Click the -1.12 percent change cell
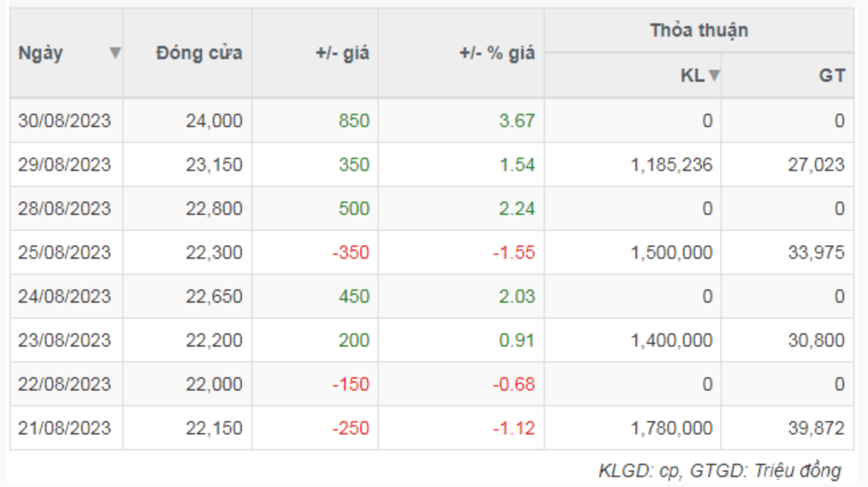 513,428
